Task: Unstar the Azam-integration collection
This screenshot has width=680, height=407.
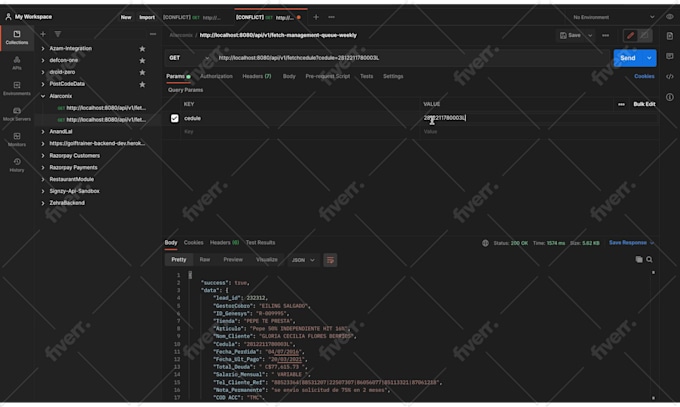Action: [x=142, y=49]
